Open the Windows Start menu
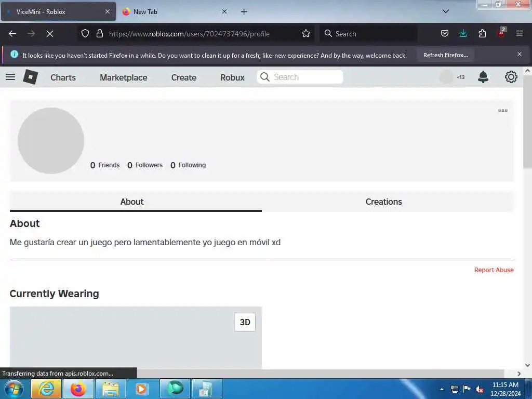Viewport: 532px width, 399px height. 14,389
